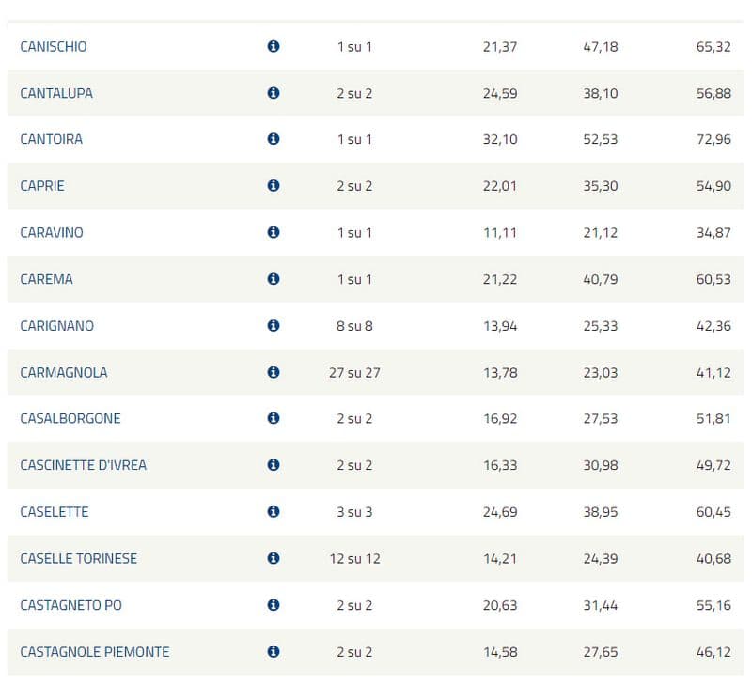Viewport: 752px width, 700px height.
Task: Click the info icon for Canischio
Action: [x=274, y=46]
